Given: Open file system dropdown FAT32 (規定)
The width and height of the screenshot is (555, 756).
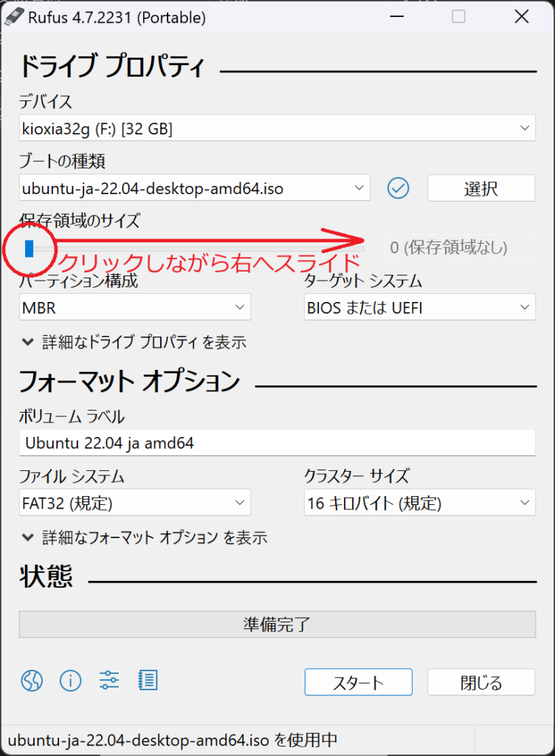Looking at the screenshot, I should point(135,502).
